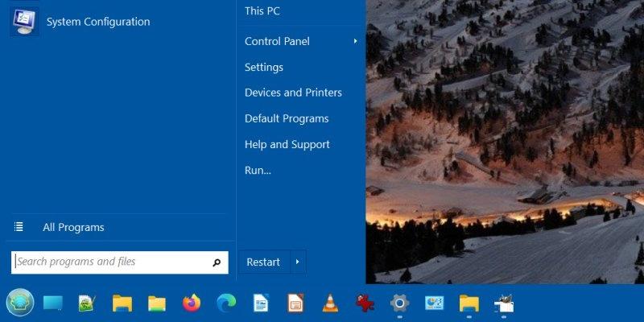Open Microsoft Edge from the taskbar
This screenshot has height=322, width=644.
click(x=226, y=303)
